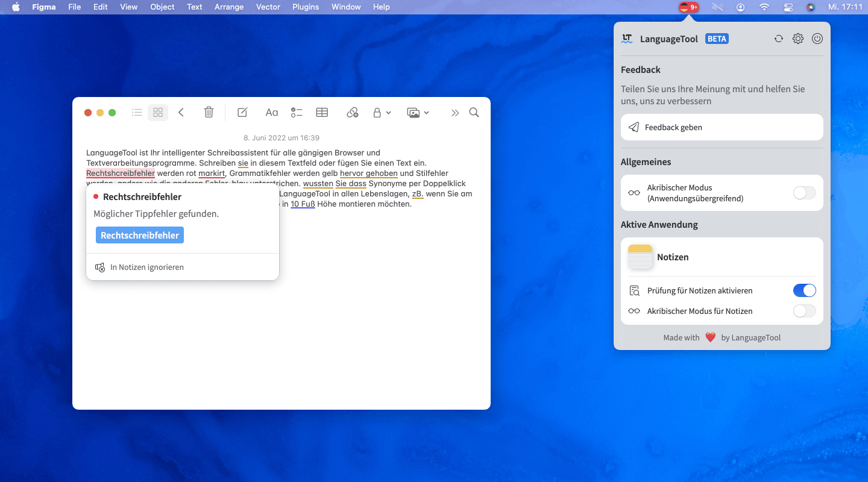Viewport: 868px width, 482px height.
Task: Open LanguageTool settings gear
Action: tap(798, 39)
